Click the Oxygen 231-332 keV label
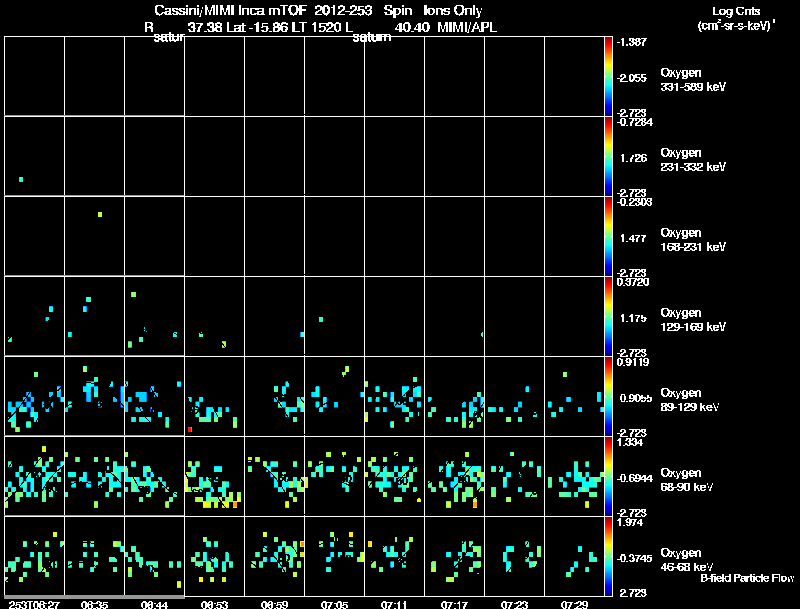800x609 pixels. point(693,160)
